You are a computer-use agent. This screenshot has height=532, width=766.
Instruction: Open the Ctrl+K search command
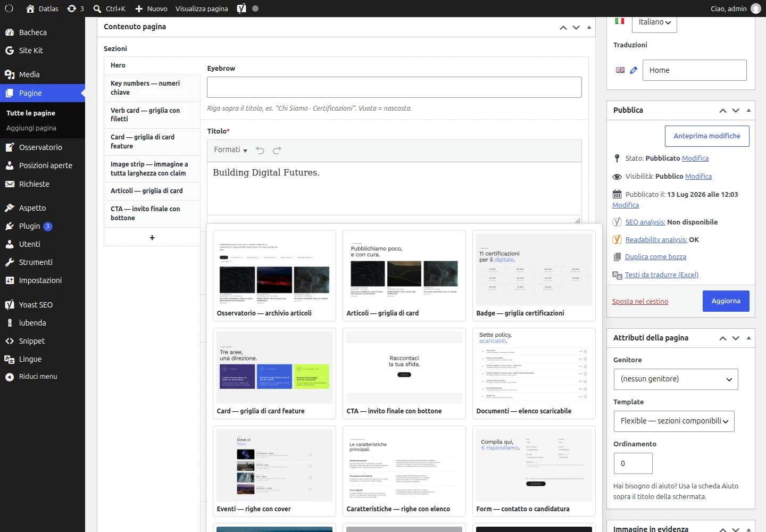(109, 9)
